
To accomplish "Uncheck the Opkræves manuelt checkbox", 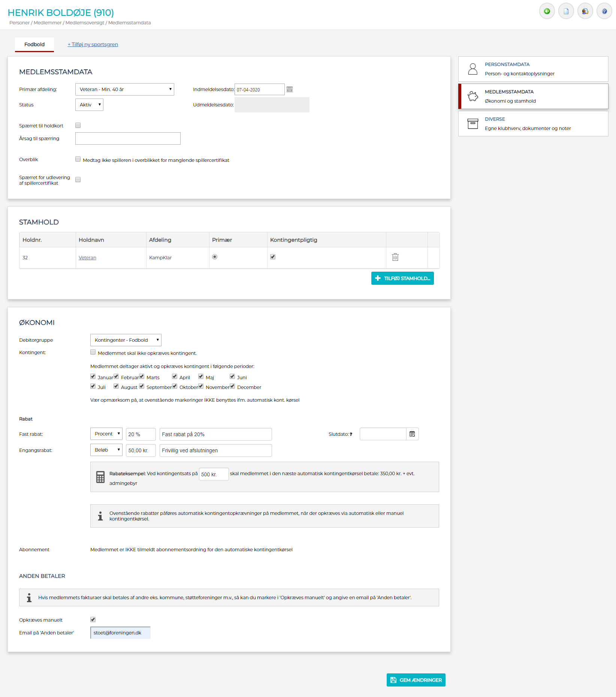I will click(93, 619).
